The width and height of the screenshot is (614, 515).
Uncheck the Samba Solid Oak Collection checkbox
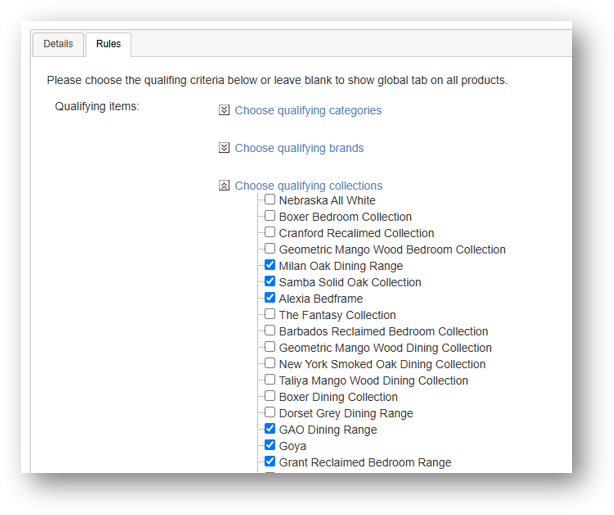point(270,281)
